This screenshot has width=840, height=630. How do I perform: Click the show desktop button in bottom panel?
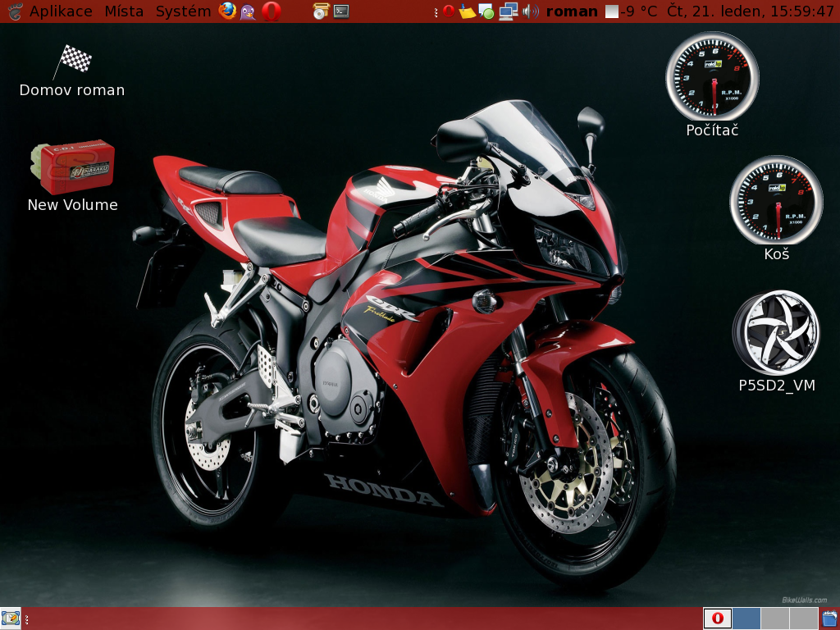pyautogui.click(x=11, y=619)
